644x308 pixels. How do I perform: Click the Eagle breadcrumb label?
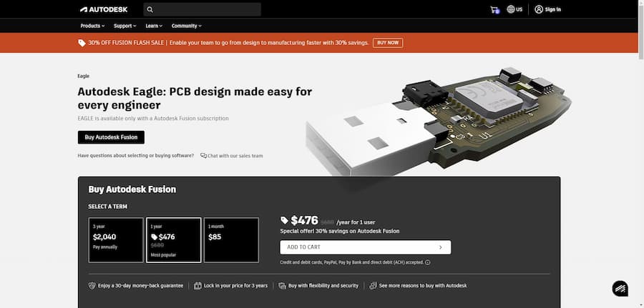coord(84,76)
